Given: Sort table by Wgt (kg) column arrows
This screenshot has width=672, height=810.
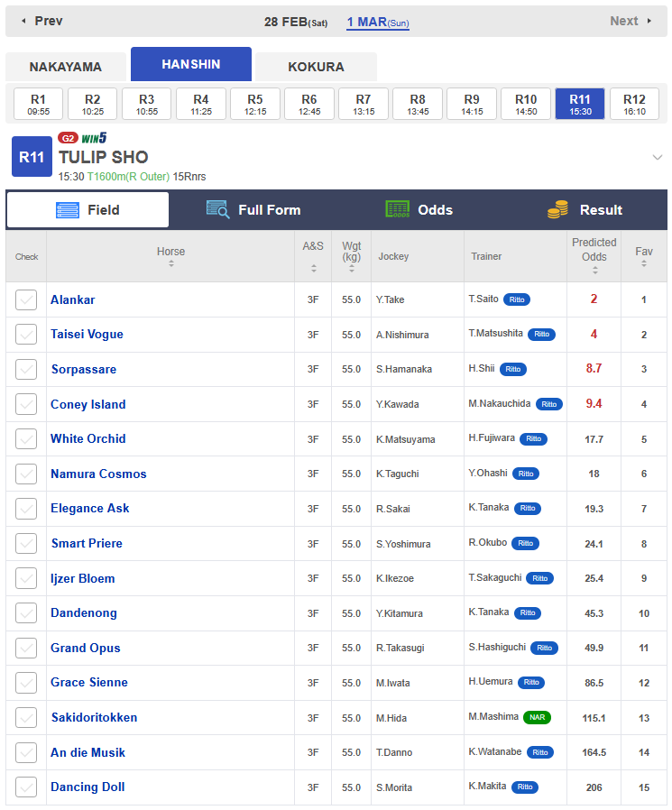Looking at the screenshot, I should 351,268.
